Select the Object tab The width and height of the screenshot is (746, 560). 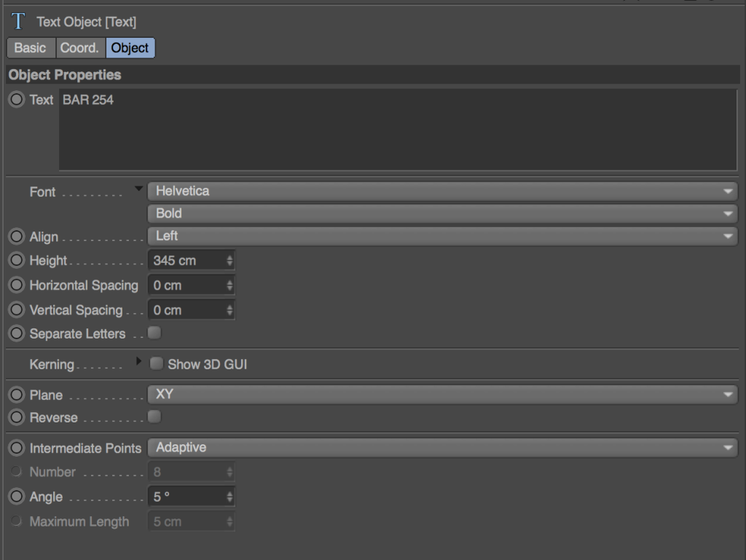130,48
